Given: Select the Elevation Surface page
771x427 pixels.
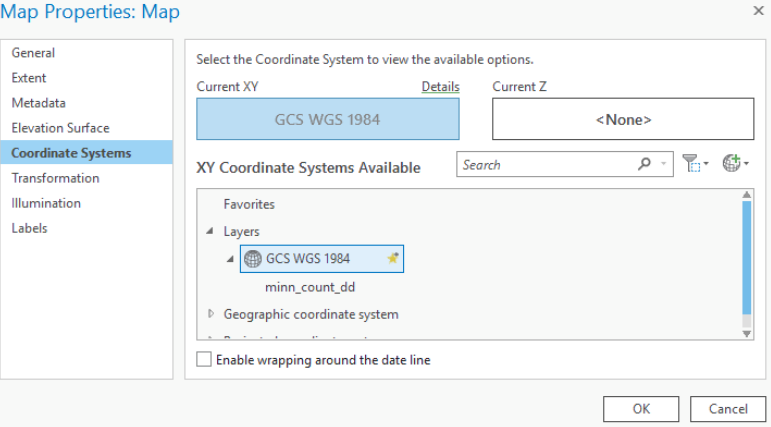Looking at the screenshot, I should (60, 128).
